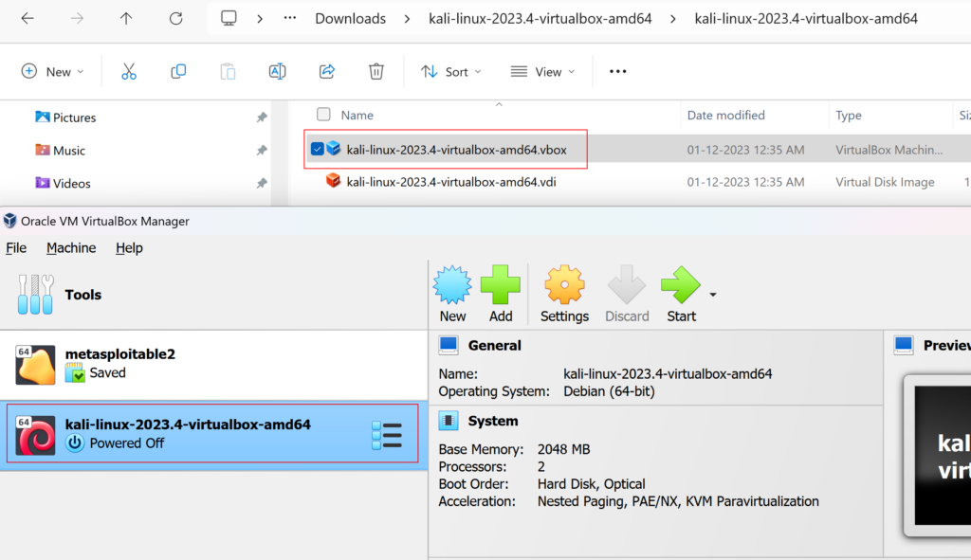Uncheck the .vbox file checkbox
Image resolution: width=971 pixels, height=560 pixels.
tap(317, 149)
